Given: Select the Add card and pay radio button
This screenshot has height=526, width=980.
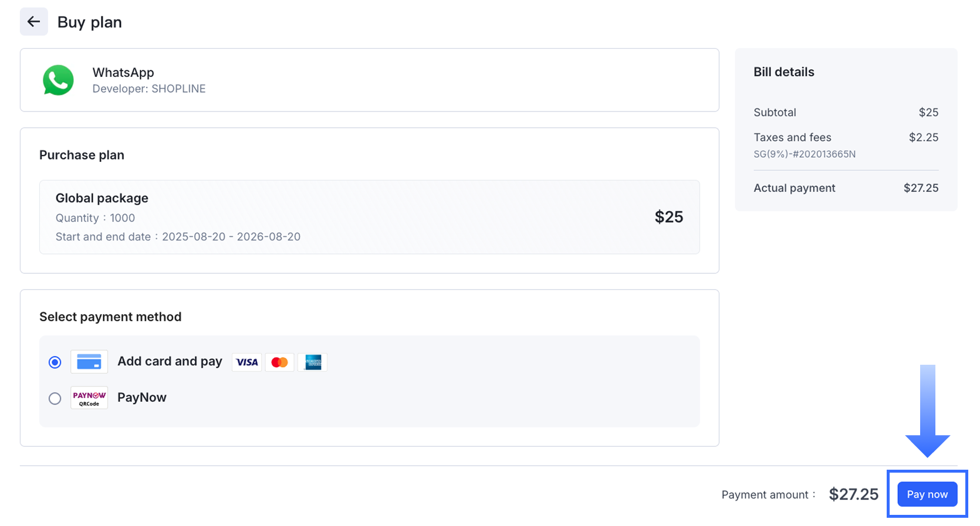Looking at the screenshot, I should pyautogui.click(x=55, y=362).
